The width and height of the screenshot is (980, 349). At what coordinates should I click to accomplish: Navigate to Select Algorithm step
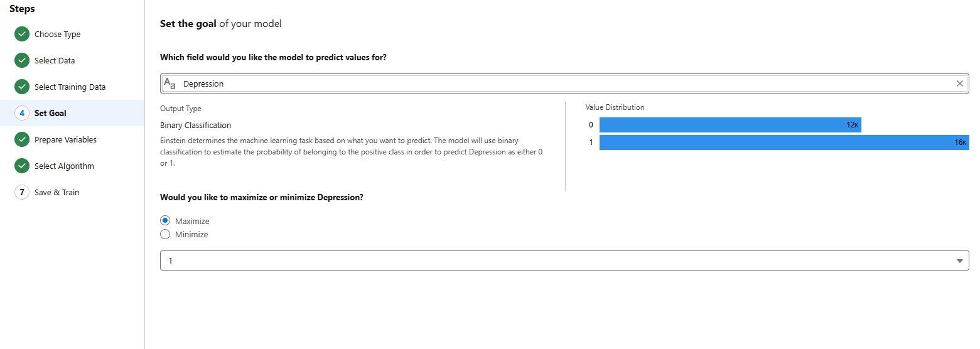64,166
